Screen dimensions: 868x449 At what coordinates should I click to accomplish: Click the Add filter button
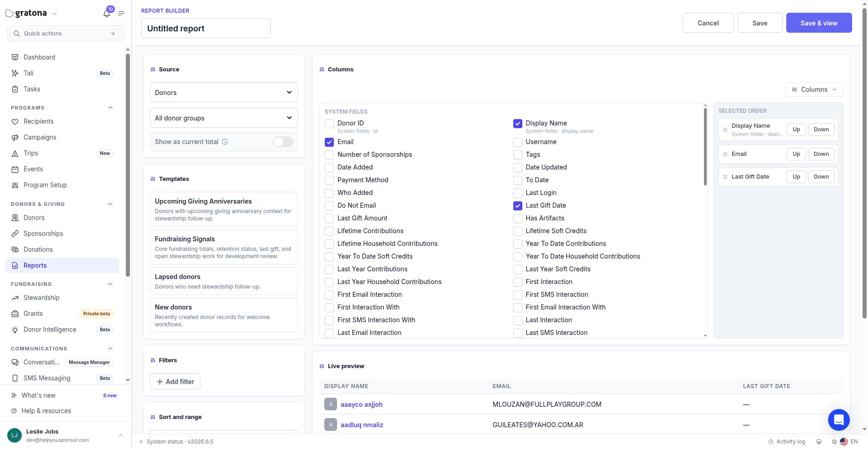click(175, 381)
